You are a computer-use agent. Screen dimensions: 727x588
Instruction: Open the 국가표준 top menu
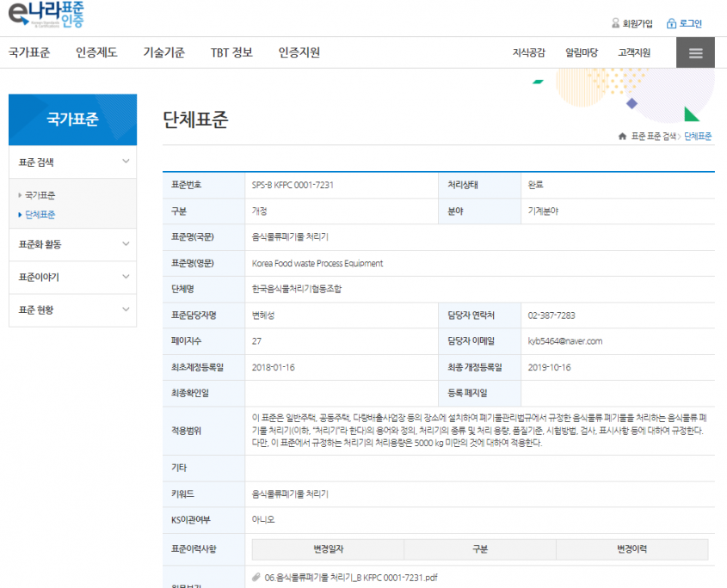(x=29, y=52)
